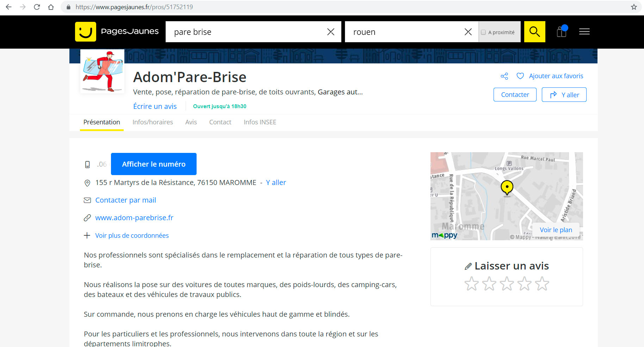Click 'Voir le plan' on map
Image resolution: width=644 pixels, height=347 pixels.
(556, 230)
